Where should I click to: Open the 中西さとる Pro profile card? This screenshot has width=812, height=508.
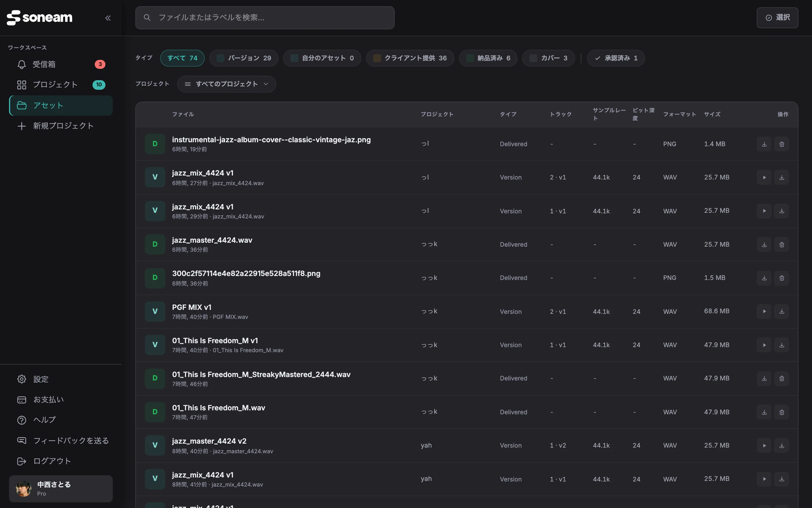[x=61, y=489]
